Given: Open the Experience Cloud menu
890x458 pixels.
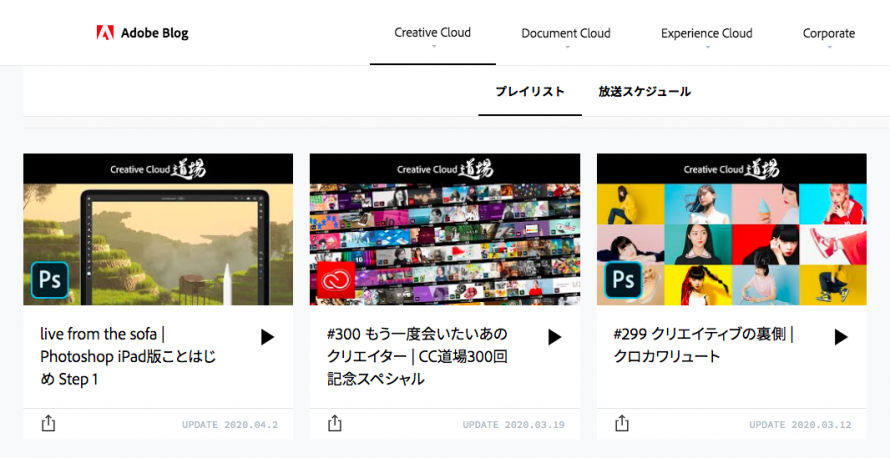Looking at the screenshot, I should coord(707,33).
